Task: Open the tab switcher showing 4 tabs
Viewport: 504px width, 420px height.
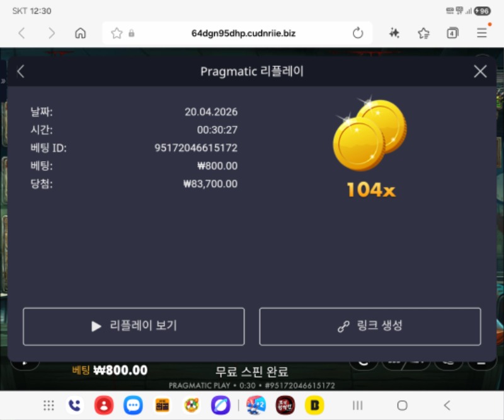Action: [x=452, y=33]
